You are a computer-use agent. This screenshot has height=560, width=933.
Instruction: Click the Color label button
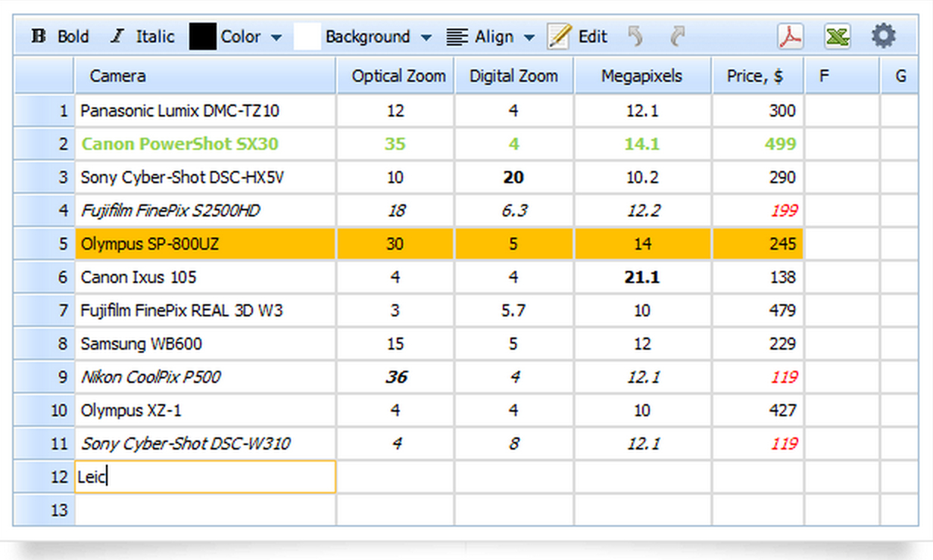pos(241,36)
